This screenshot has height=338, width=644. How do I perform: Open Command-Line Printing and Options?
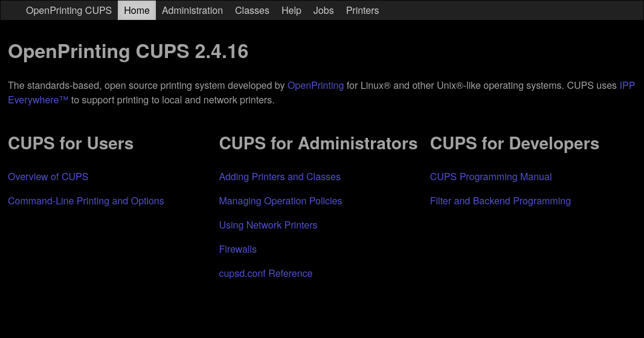click(x=86, y=201)
